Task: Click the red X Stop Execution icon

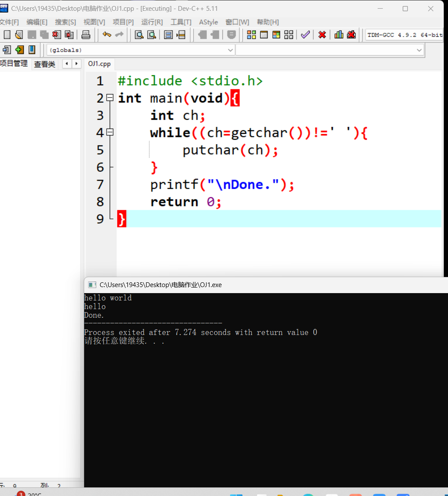Action: point(322,35)
